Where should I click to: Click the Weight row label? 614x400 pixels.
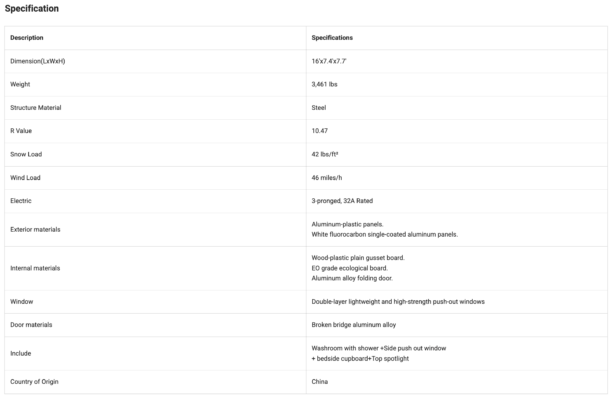[20, 84]
